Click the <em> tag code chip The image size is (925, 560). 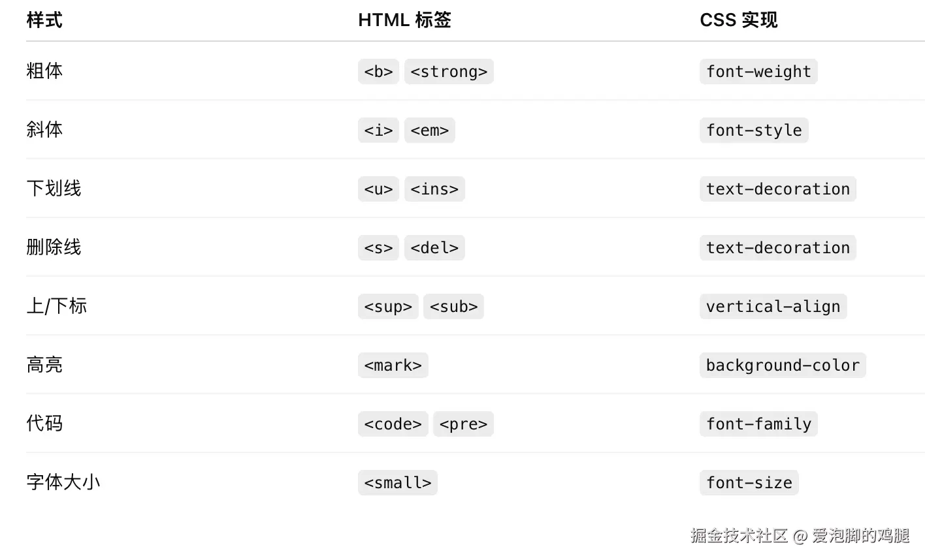tap(429, 131)
